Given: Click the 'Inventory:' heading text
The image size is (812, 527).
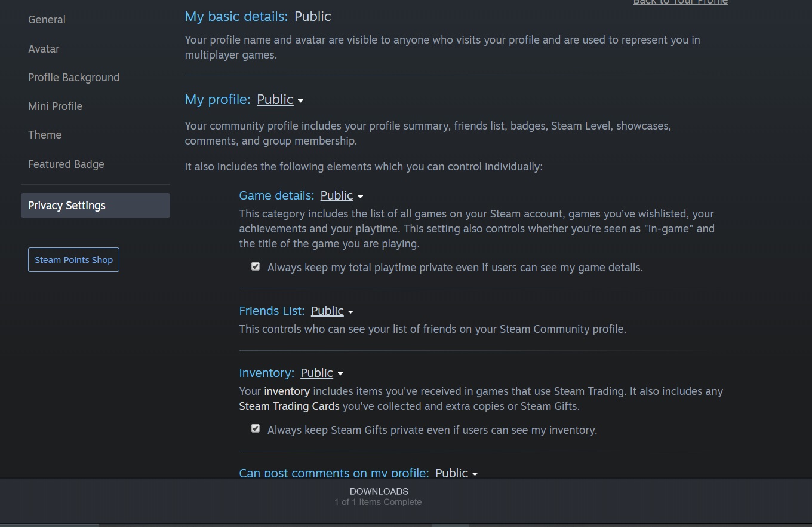Looking at the screenshot, I should (266, 373).
